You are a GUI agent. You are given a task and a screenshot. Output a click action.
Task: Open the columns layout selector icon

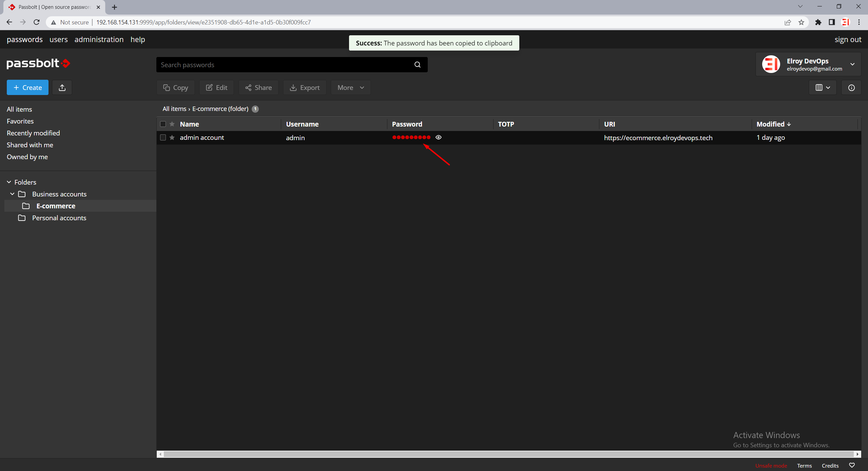click(x=823, y=88)
